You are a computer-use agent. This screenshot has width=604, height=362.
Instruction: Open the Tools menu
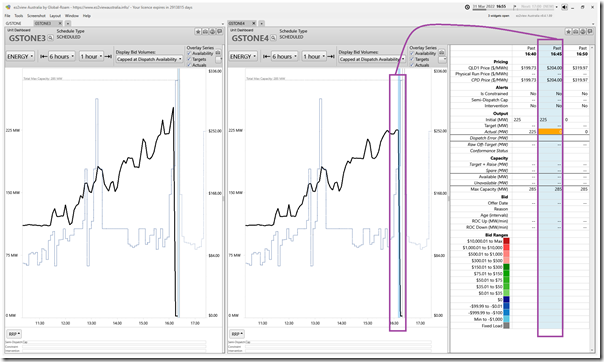pyautogui.click(x=18, y=16)
